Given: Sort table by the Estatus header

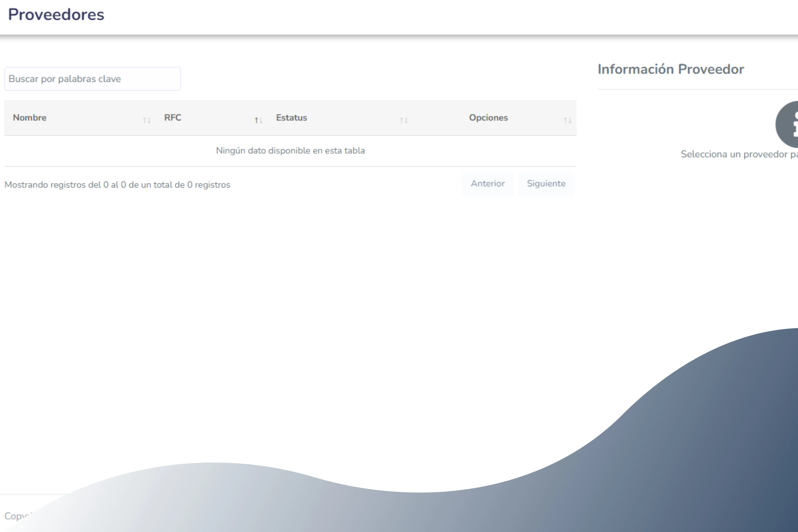Looking at the screenshot, I should 291,118.
